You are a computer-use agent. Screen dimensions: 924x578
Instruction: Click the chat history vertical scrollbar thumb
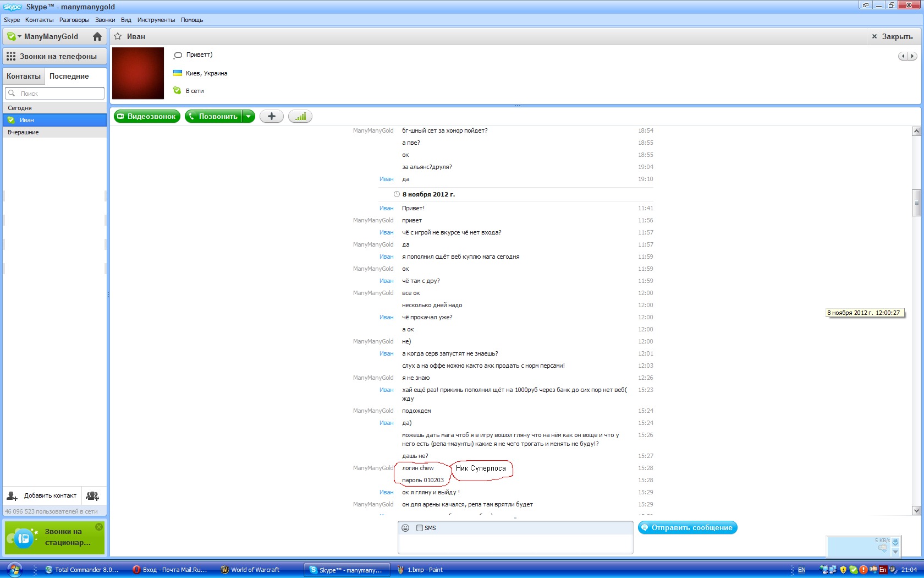coord(916,203)
